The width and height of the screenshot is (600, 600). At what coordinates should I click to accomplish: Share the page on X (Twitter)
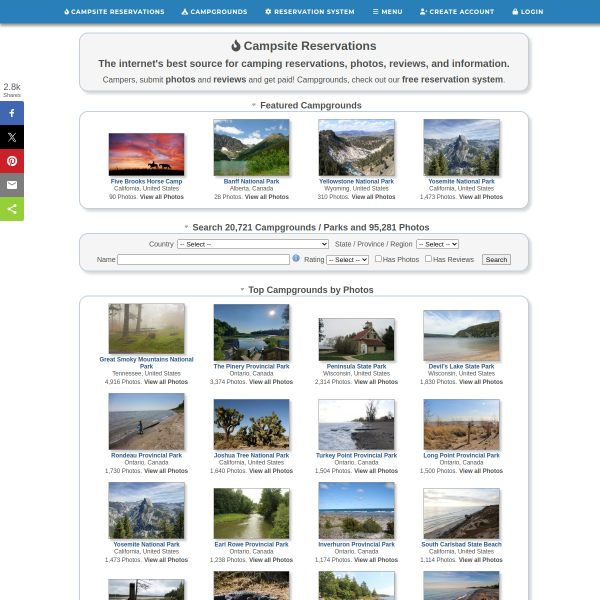[x=12, y=137]
